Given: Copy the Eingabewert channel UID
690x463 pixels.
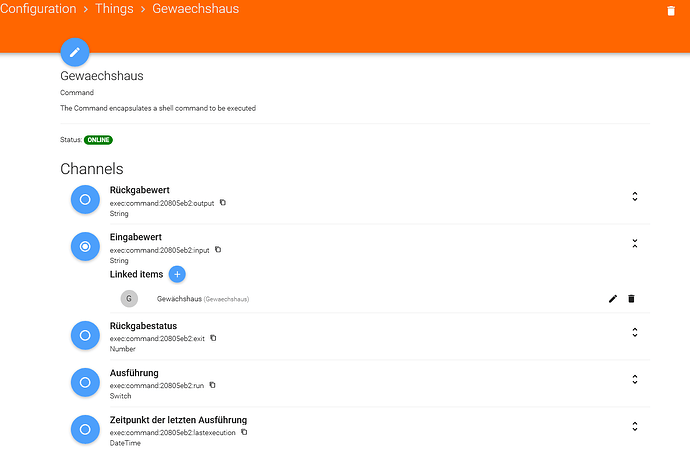Looking at the screenshot, I should (218, 250).
